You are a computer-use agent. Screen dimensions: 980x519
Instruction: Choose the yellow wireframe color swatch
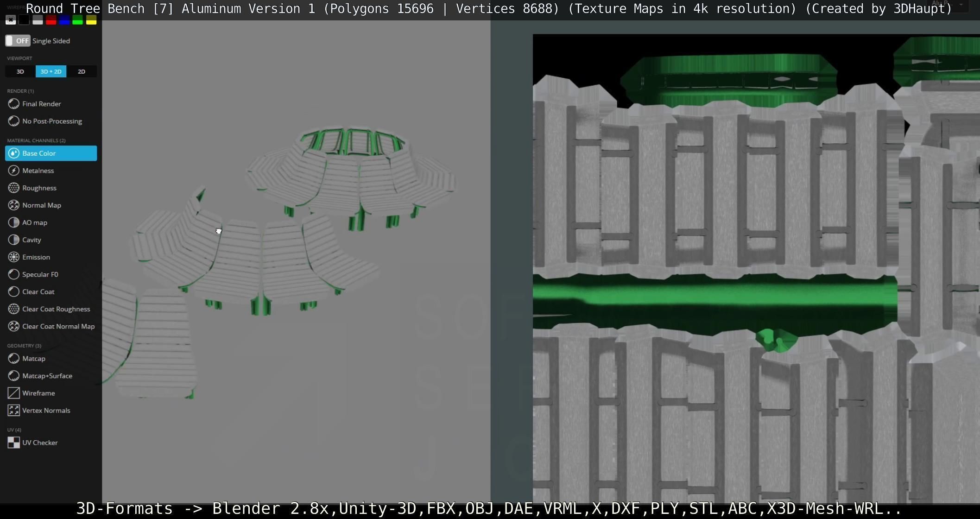pos(91,20)
